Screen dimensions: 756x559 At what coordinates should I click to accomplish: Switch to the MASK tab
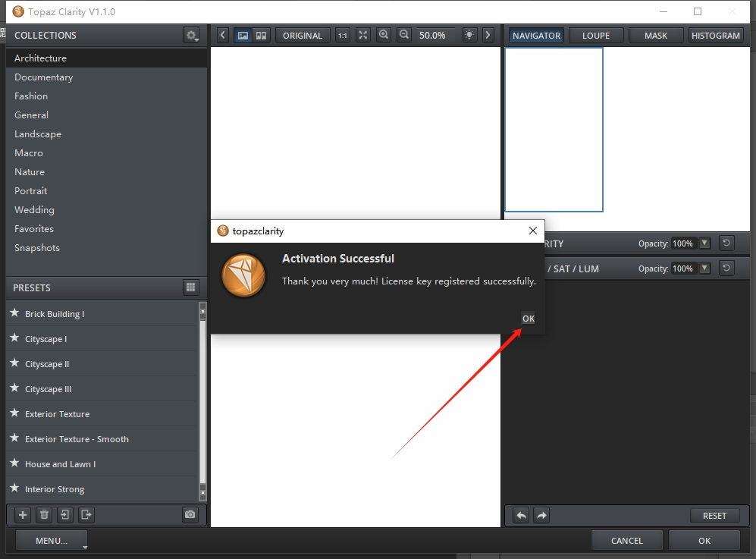tap(656, 35)
